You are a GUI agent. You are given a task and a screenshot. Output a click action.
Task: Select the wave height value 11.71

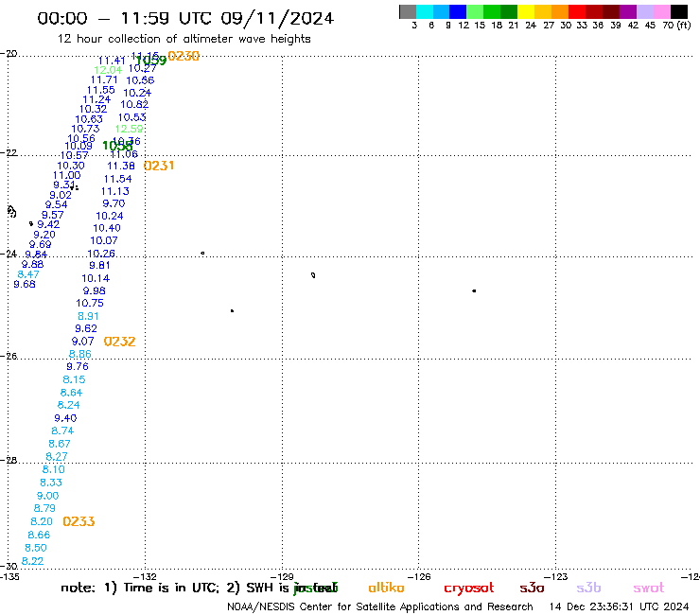click(104, 79)
